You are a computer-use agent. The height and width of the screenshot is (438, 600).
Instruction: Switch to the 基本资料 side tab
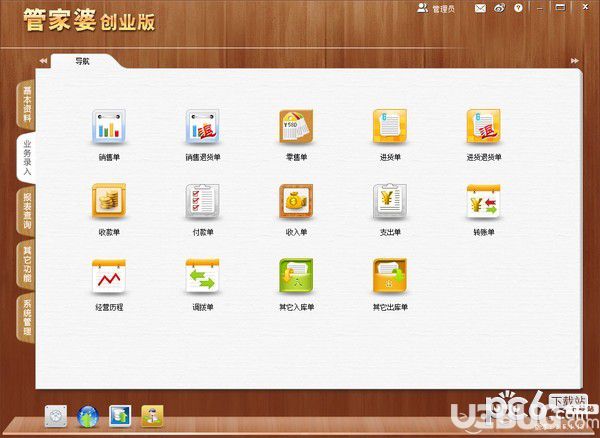point(26,104)
